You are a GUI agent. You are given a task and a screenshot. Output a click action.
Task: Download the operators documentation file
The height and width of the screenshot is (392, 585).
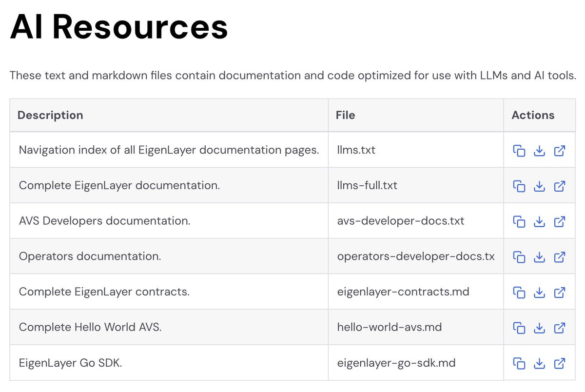539,256
